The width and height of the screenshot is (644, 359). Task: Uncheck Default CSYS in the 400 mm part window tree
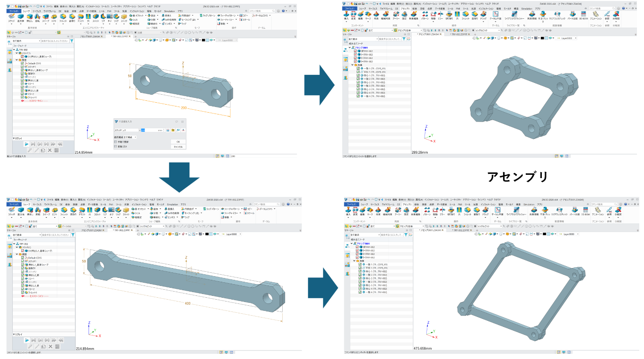[x=22, y=258]
